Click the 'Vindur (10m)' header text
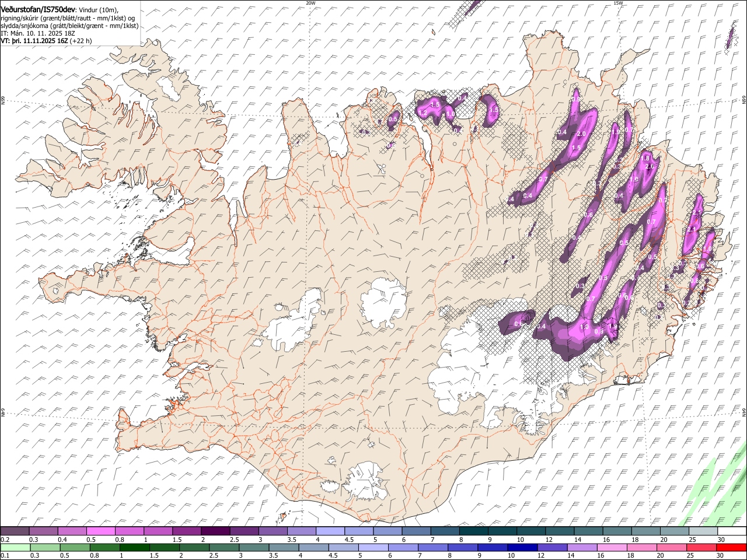 coord(98,9)
